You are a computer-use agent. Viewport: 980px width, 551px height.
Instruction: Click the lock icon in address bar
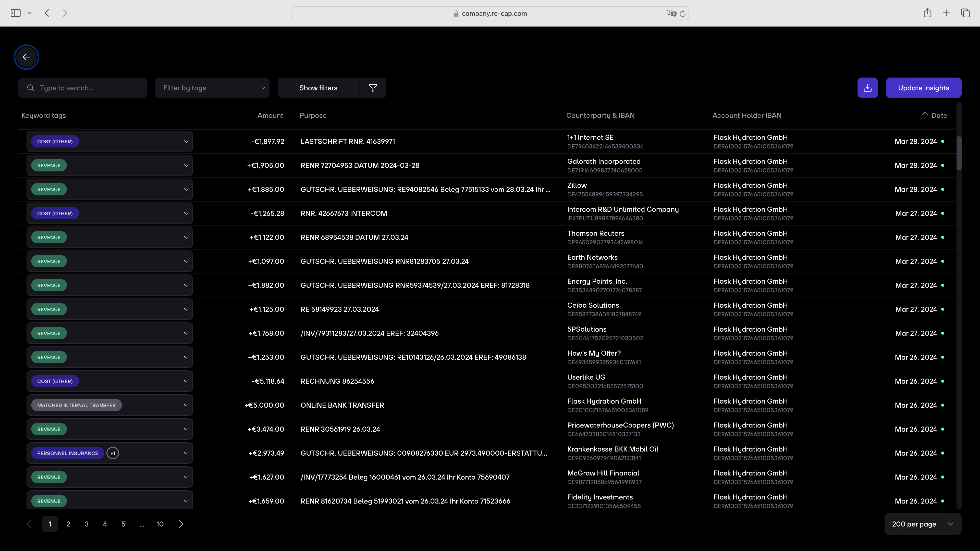[x=456, y=14]
